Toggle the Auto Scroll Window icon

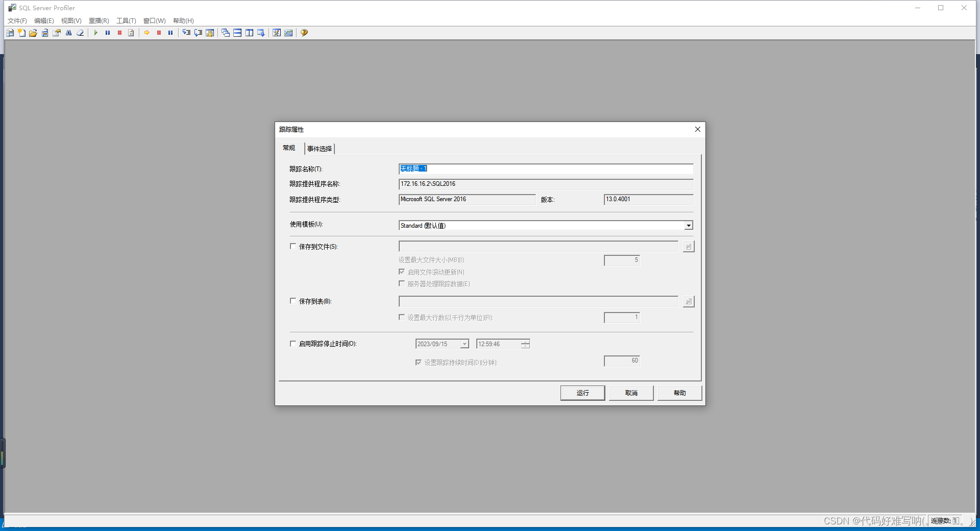pos(261,33)
